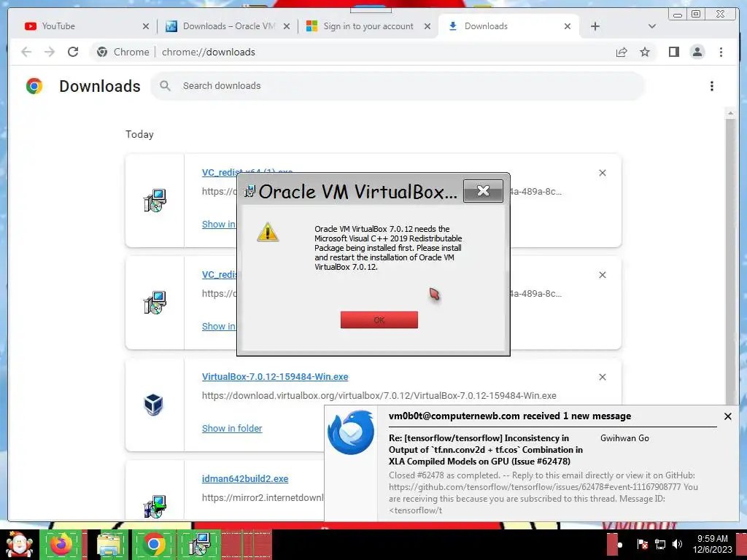Image resolution: width=747 pixels, height=560 pixels.
Task: Close the Oracle VM VirtualBox dialog
Action: click(x=483, y=191)
